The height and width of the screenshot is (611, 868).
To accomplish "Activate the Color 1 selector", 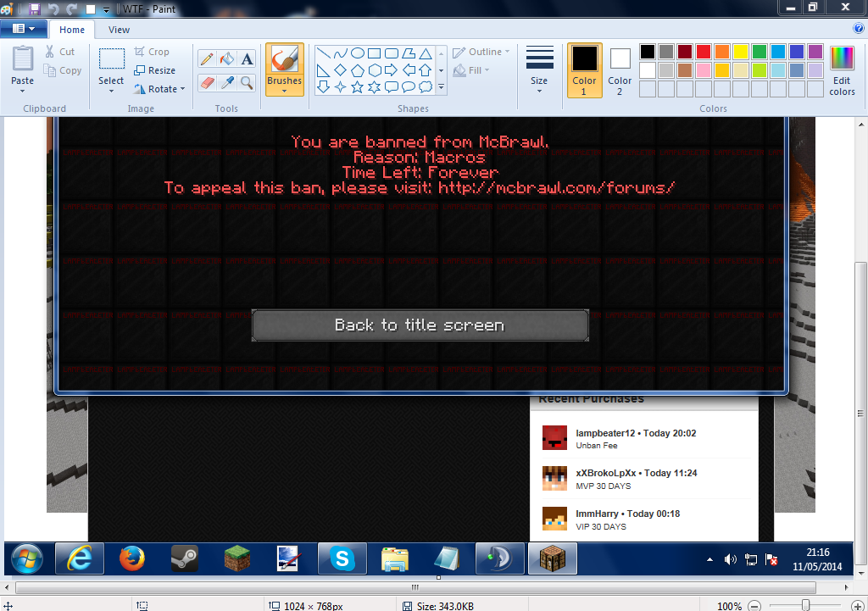I will click(585, 70).
